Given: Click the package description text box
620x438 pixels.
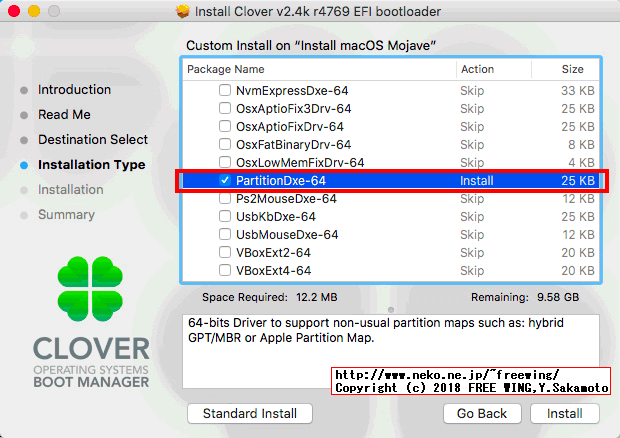Looking at the screenshot, I should click(391, 351).
